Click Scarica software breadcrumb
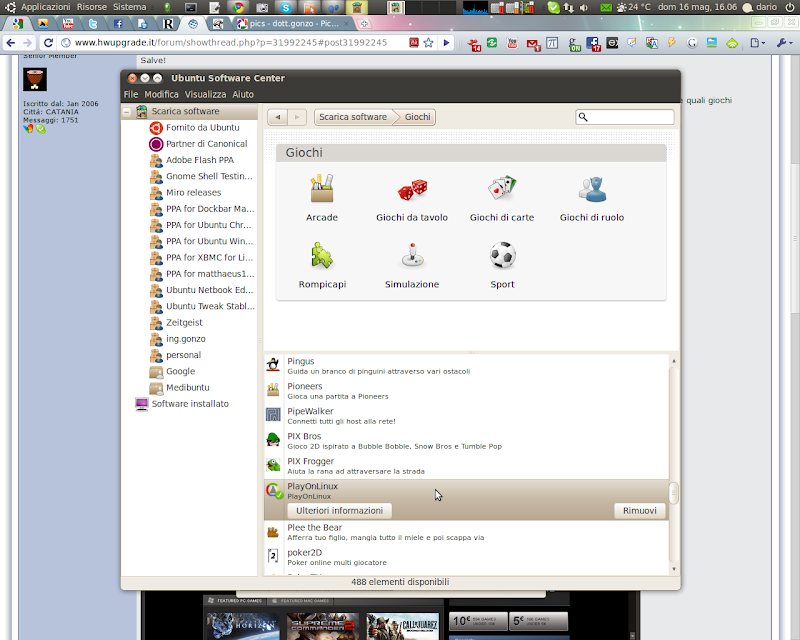The height and width of the screenshot is (640, 800). point(353,117)
